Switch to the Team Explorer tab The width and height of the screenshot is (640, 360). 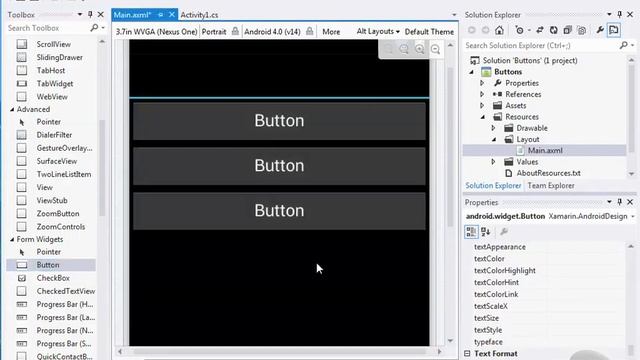pos(551,186)
